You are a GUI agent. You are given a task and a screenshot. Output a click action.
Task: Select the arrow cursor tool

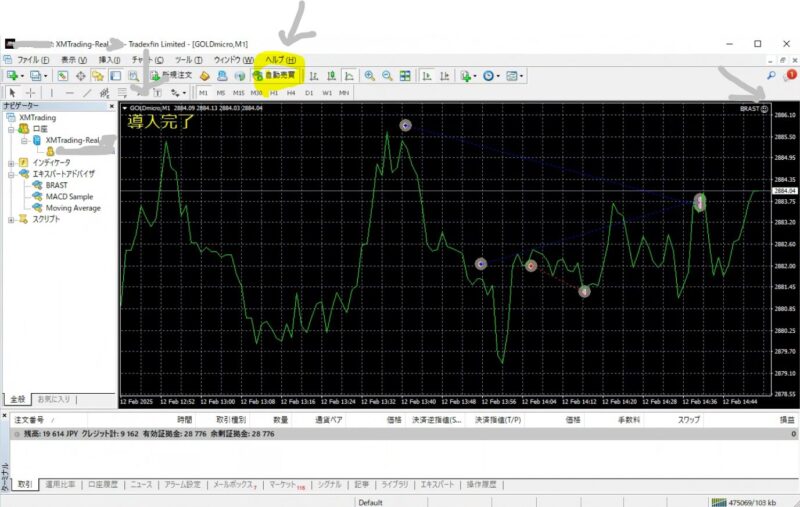[x=12, y=93]
